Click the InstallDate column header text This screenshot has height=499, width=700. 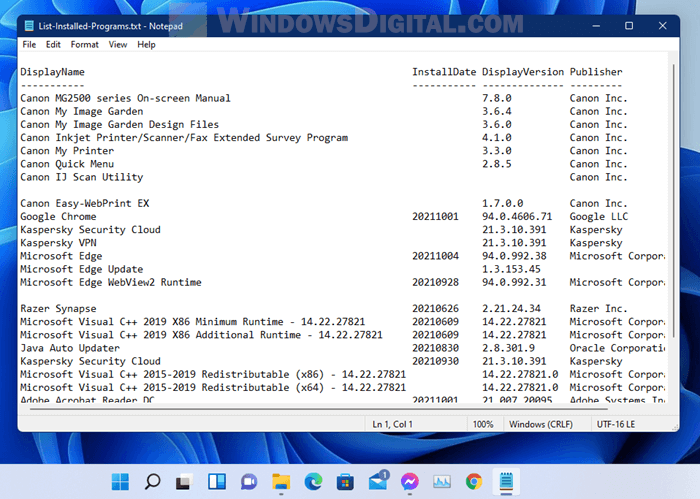click(x=444, y=72)
